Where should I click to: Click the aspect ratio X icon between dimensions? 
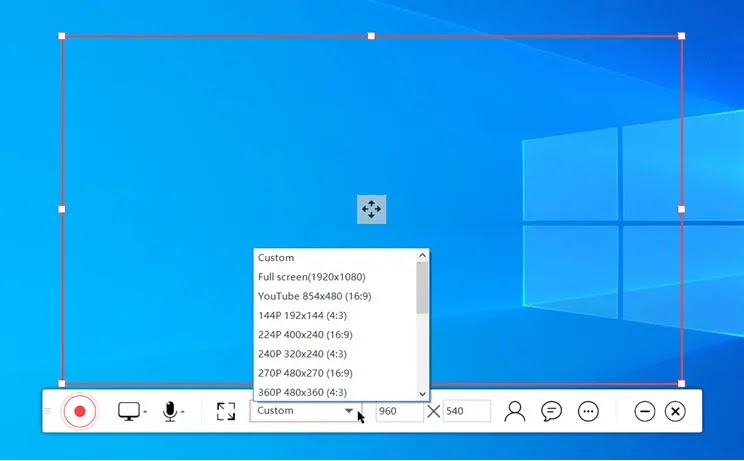point(433,411)
